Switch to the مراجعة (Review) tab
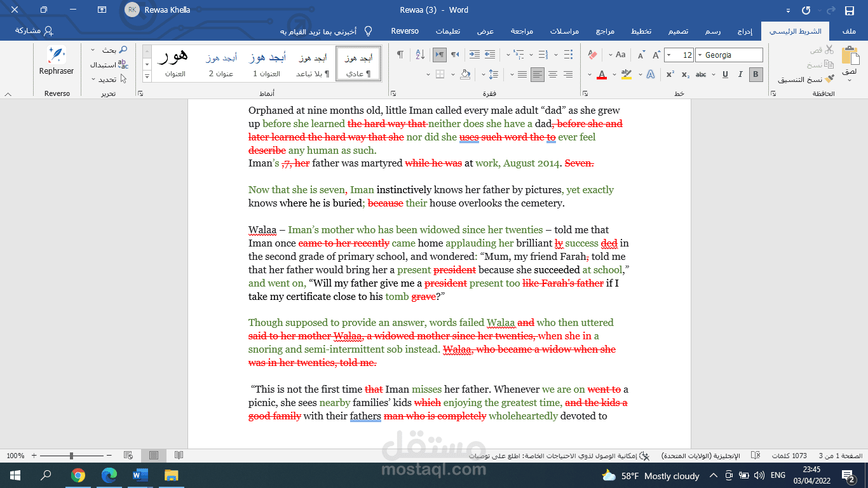Screen dimensions: 868x488 [522, 31]
